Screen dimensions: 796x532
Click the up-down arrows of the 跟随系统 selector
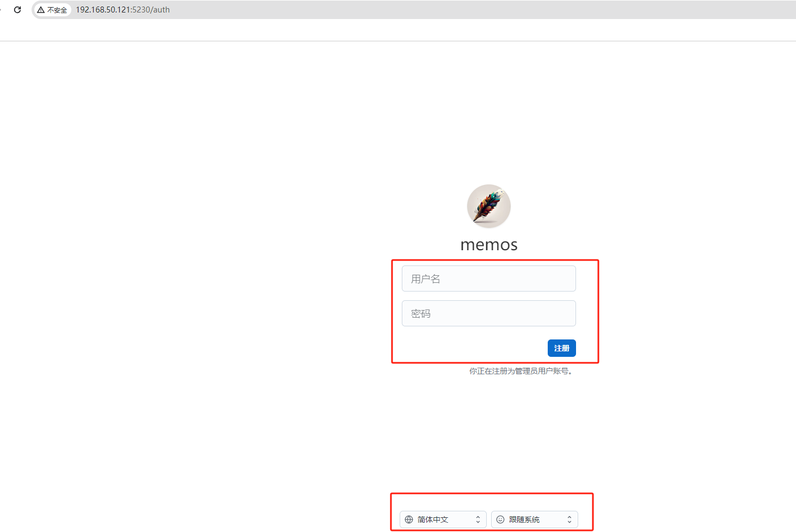570,519
